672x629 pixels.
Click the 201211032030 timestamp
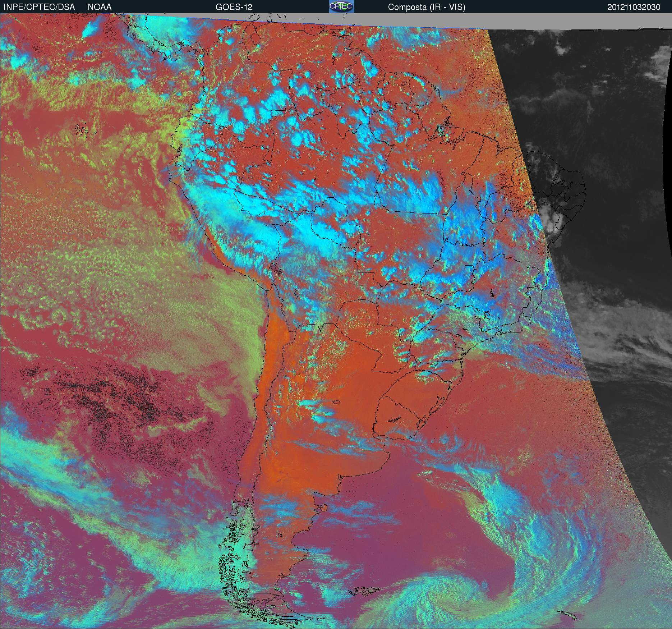[634, 7]
